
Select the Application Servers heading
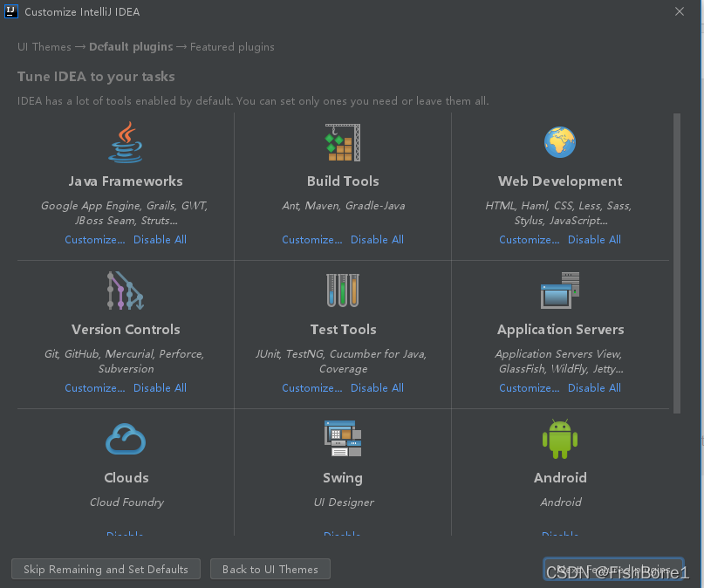coord(560,330)
